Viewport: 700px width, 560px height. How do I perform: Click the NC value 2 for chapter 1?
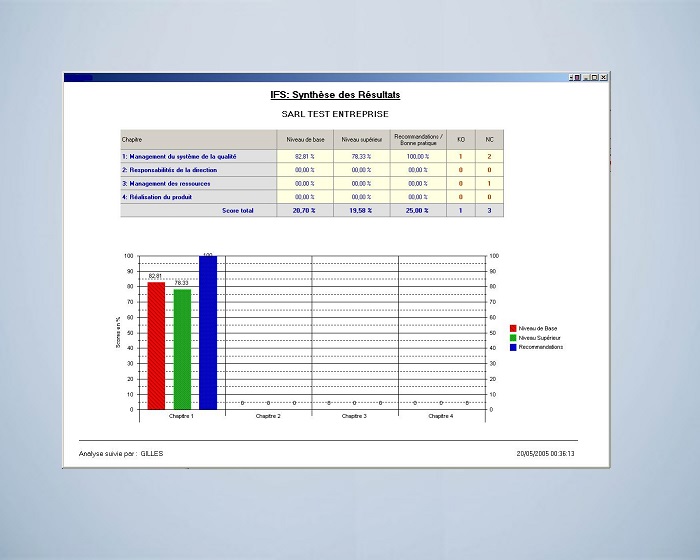coord(489,156)
